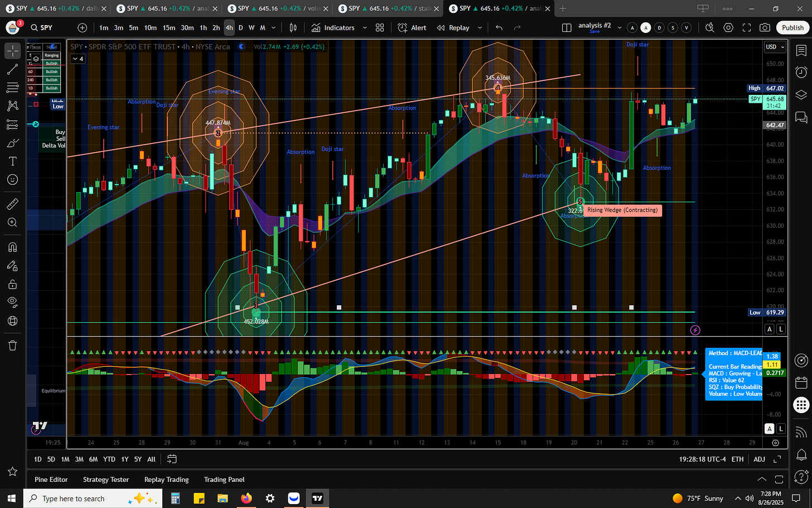Activate the zoom in tool
This screenshot has width=812, height=508.
(12, 222)
